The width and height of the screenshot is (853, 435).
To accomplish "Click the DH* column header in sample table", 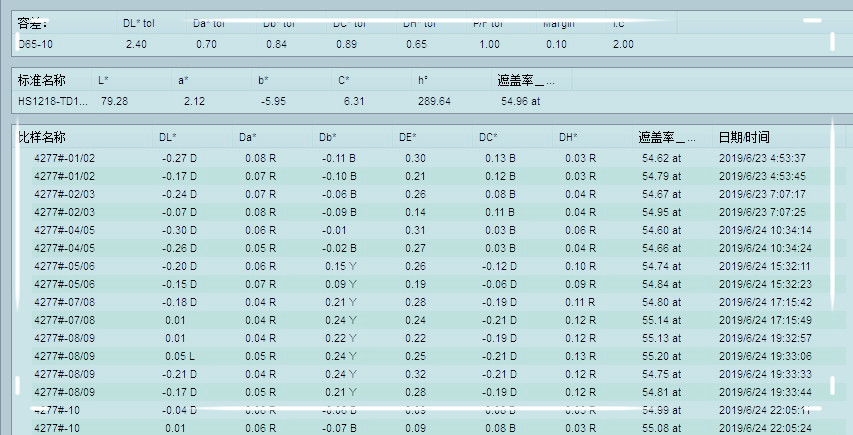I will pos(569,137).
